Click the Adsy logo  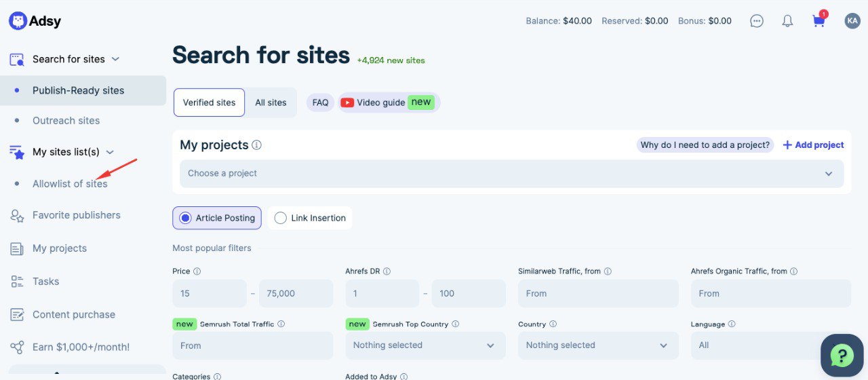[35, 21]
